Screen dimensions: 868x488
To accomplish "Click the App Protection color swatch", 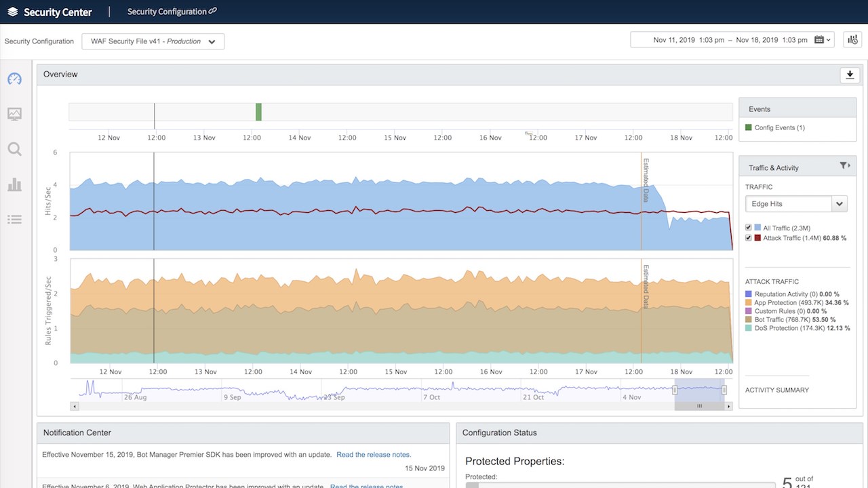I will click(749, 302).
